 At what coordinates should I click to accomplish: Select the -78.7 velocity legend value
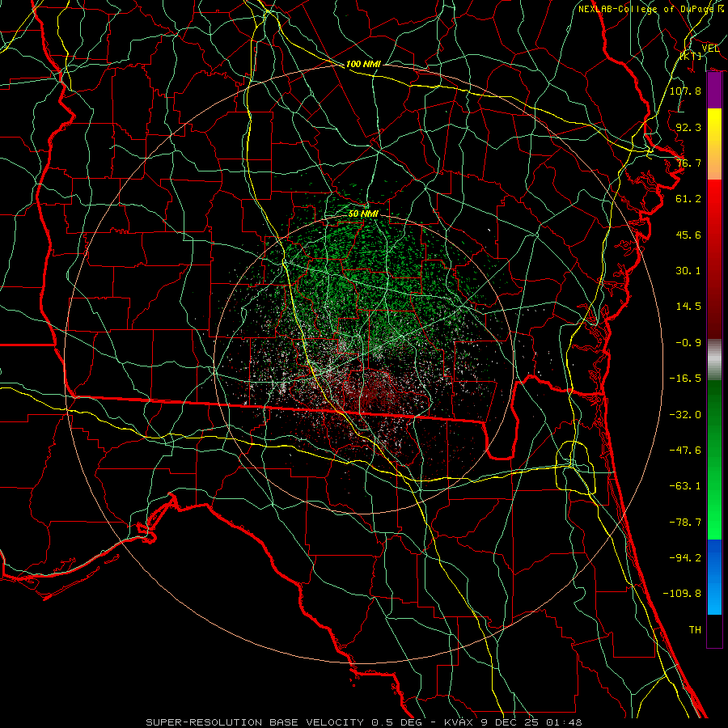tap(685, 523)
